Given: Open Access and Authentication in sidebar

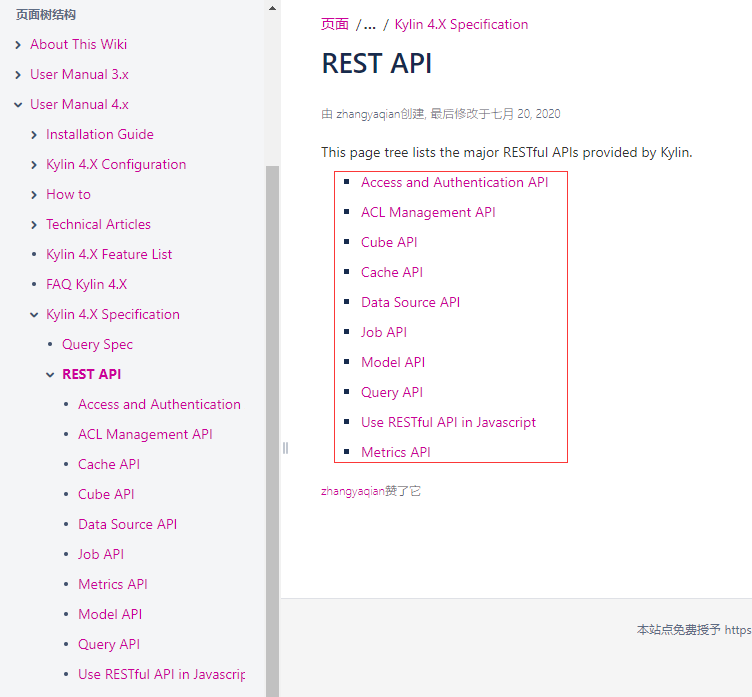Looking at the screenshot, I should click(159, 404).
